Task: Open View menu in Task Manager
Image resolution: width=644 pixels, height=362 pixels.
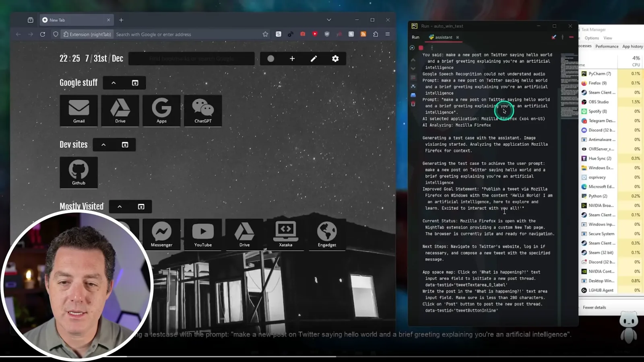Action: point(608,38)
